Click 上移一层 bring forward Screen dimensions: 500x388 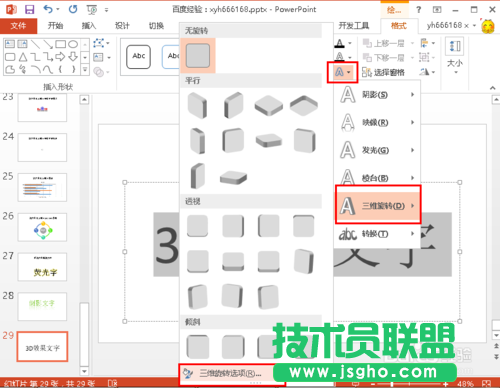pos(384,43)
